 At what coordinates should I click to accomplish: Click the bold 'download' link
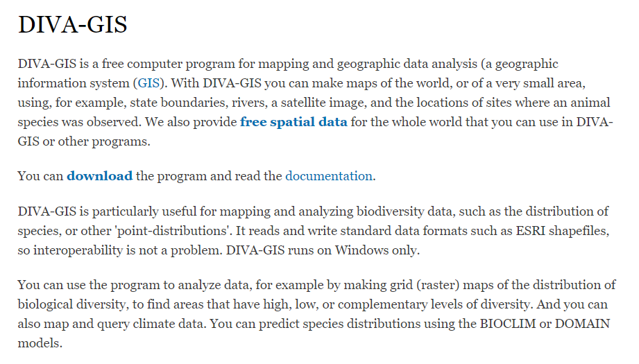pos(99,176)
